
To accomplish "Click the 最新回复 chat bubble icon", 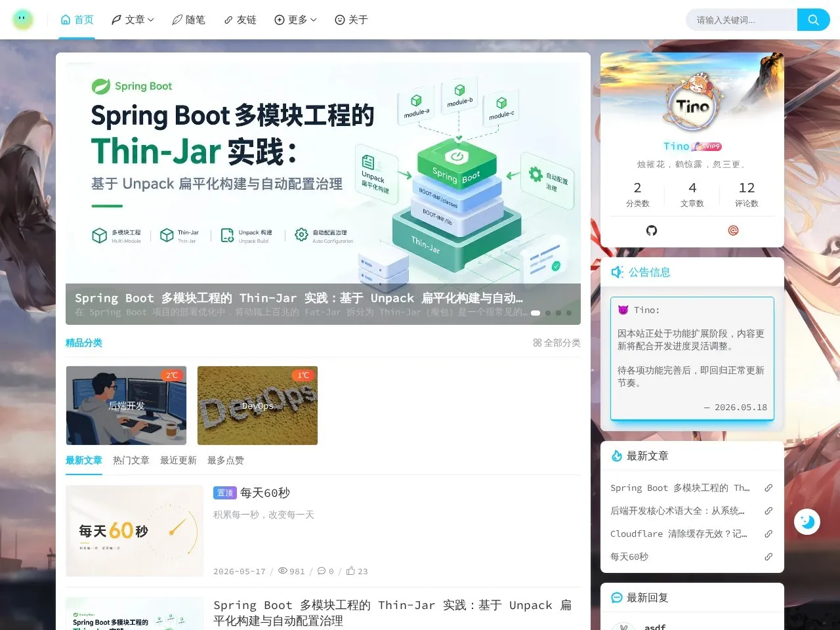I will pyautogui.click(x=617, y=598).
